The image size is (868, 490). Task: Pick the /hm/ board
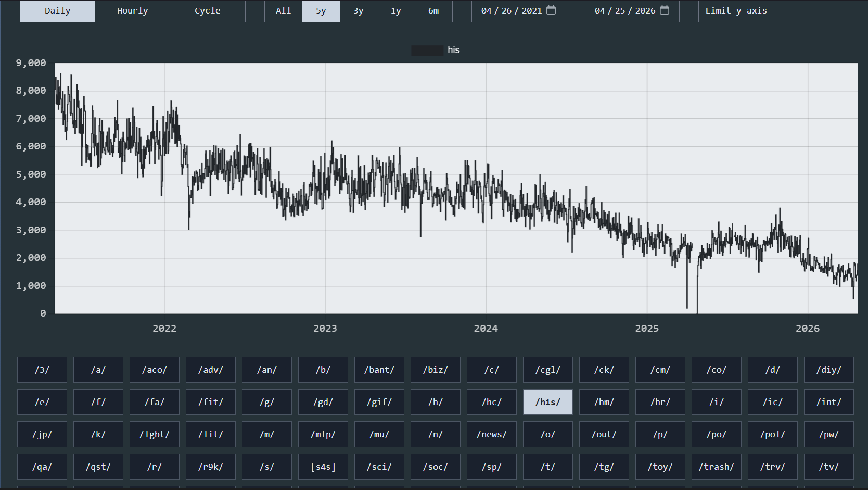604,402
